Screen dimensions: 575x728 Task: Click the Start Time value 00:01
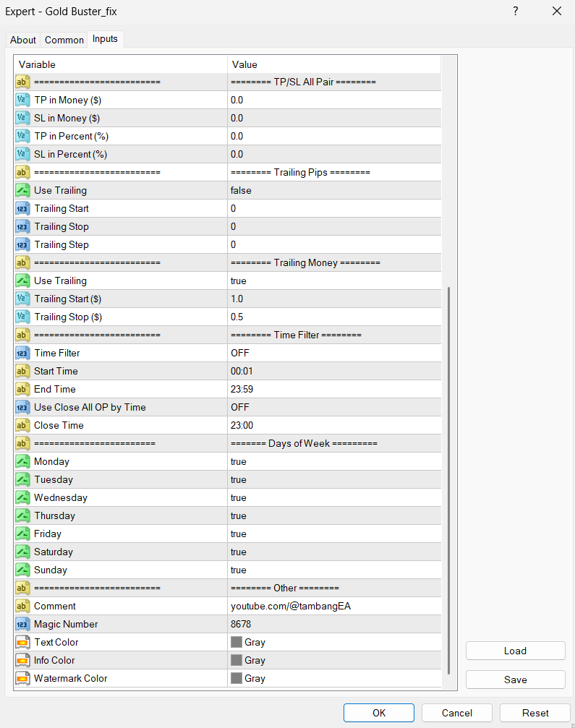click(243, 372)
